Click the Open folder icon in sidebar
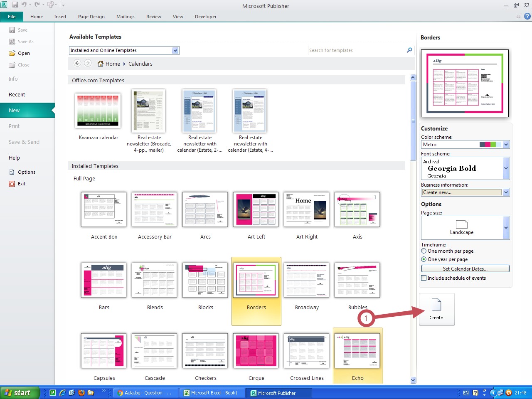Screen dimensions: 532x399 coord(12,53)
